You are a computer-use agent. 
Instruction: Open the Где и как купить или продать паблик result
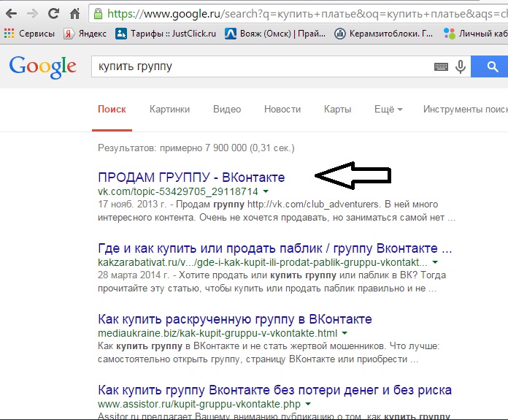[274, 248]
